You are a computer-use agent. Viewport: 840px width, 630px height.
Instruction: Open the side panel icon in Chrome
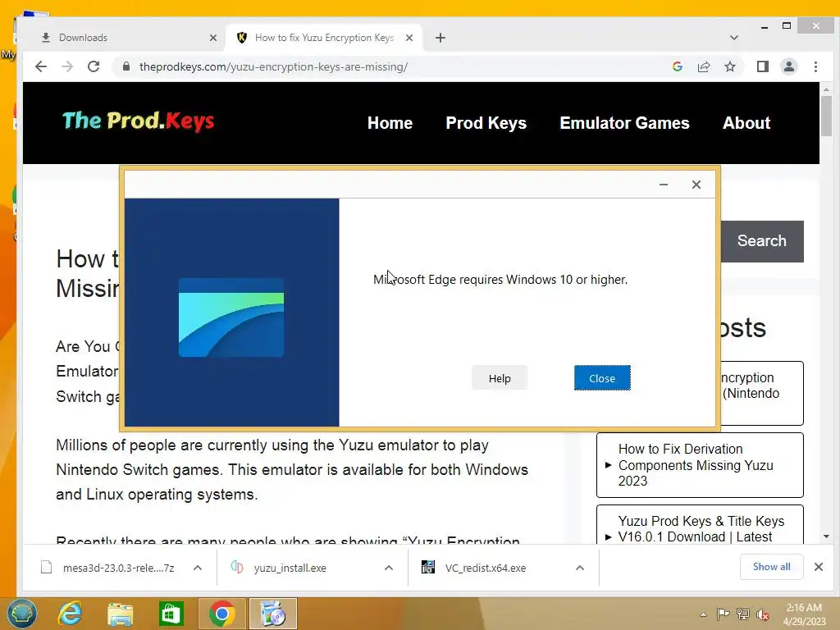tap(762, 66)
